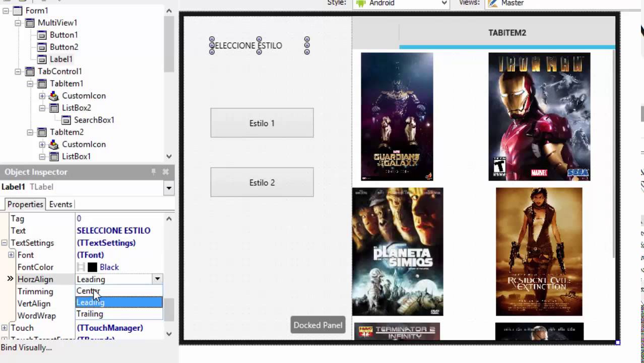644x363 pixels.
Task: Open the Bind Visually link
Action: click(x=26, y=347)
